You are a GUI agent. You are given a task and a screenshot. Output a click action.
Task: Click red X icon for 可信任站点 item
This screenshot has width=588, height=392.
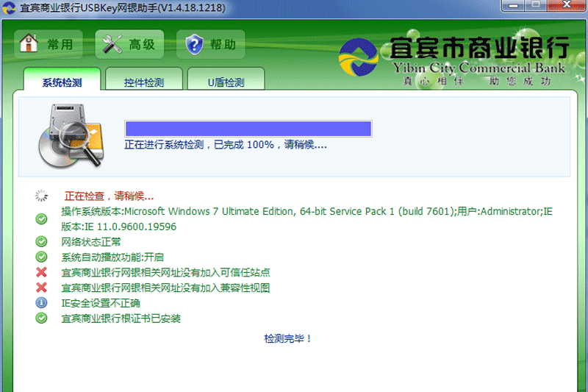pyautogui.click(x=42, y=272)
